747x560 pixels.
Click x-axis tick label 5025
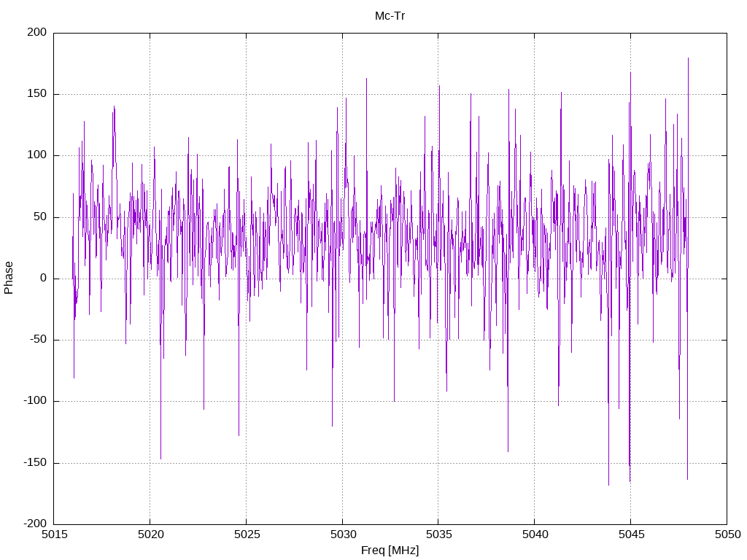pyautogui.click(x=247, y=534)
